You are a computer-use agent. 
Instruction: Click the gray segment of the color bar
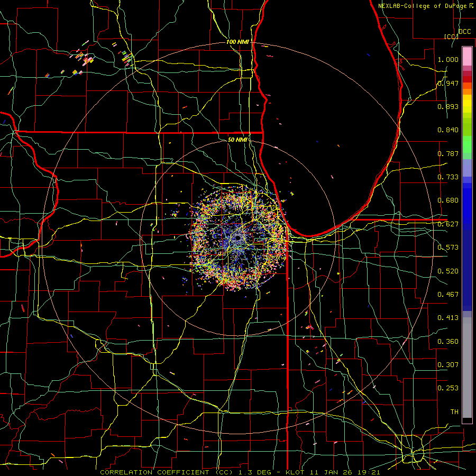[x=467, y=368]
